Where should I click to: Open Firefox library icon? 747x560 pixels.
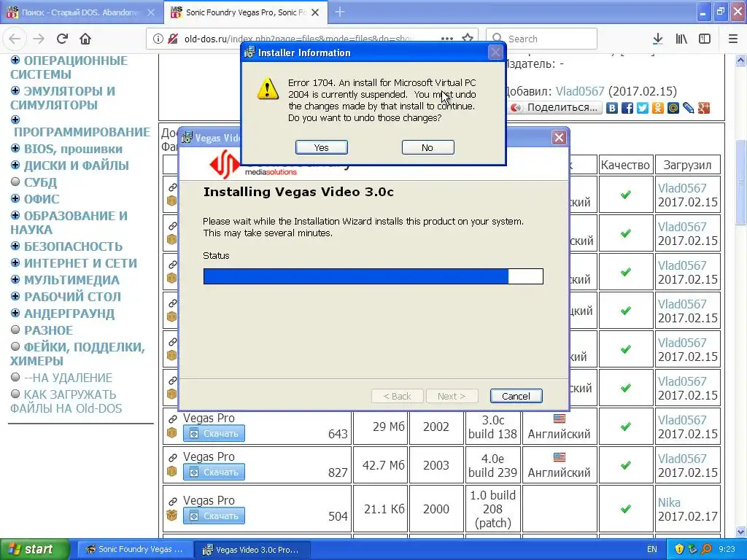pyautogui.click(x=681, y=39)
